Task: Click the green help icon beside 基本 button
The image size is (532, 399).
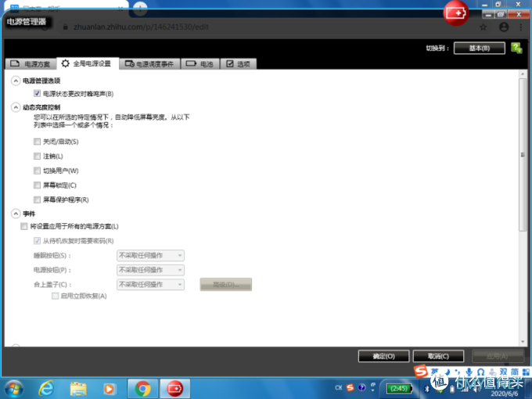Action: click(x=516, y=48)
